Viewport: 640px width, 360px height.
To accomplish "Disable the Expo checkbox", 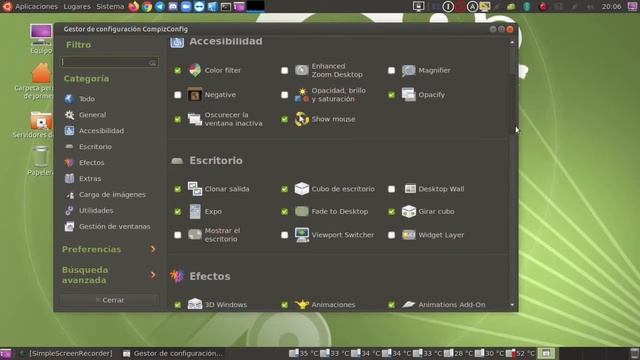I will click(x=178, y=212).
